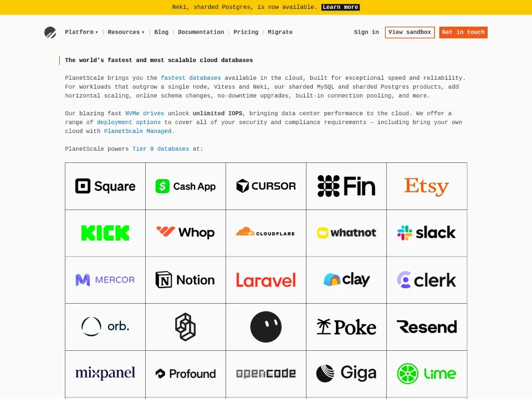Select the Square logo tile

pos(105,186)
